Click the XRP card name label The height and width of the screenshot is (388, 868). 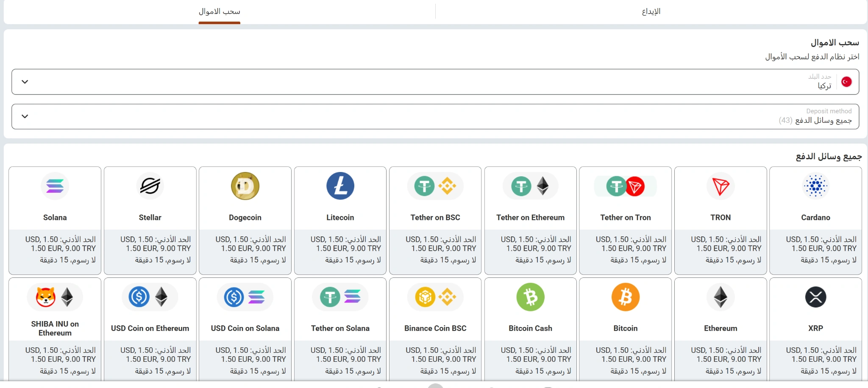(x=816, y=328)
